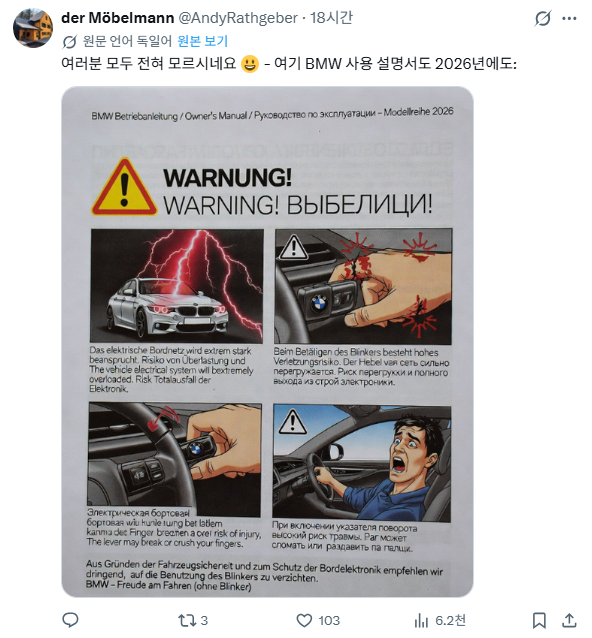Screen dimensions: 592x638
Task: Click the repost arrows icon
Action: [x=187, y=620]
